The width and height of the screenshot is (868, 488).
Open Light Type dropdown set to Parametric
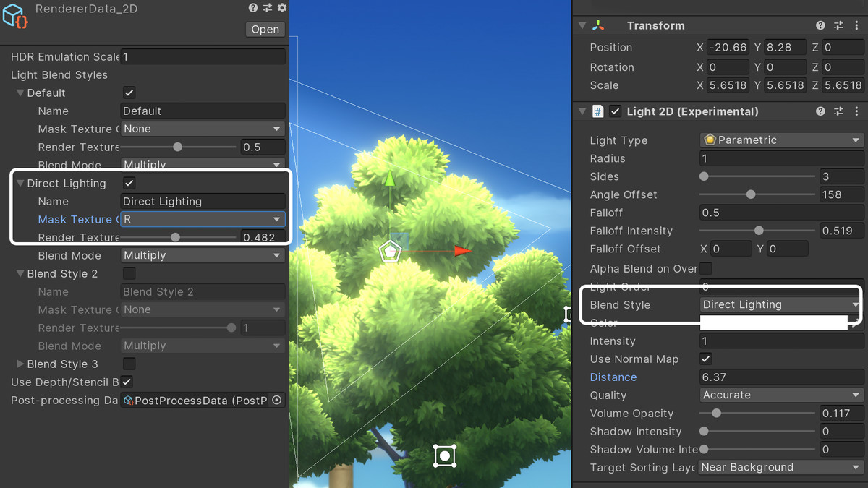(x=782, y=140)
